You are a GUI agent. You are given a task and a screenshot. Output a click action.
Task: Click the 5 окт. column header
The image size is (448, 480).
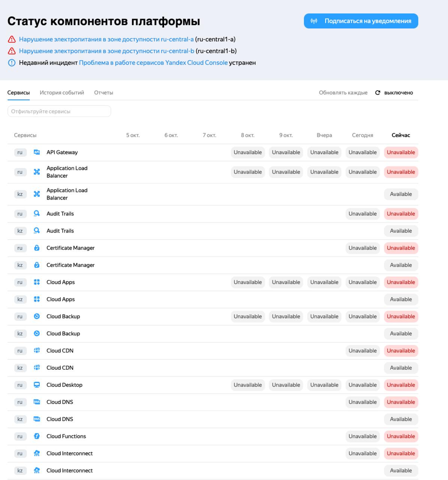(133, 135)
